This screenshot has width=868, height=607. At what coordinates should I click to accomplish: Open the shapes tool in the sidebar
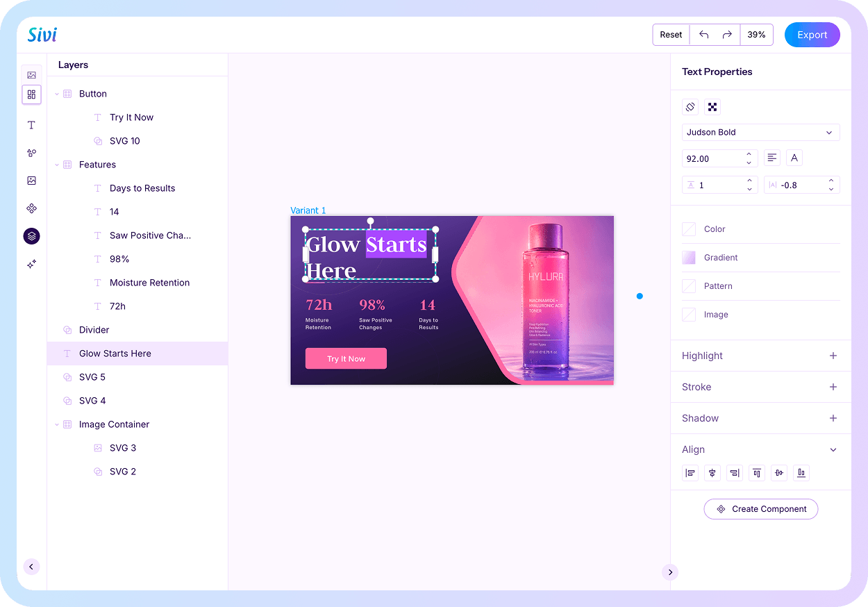pyautogui.click(x=31, y=153)
